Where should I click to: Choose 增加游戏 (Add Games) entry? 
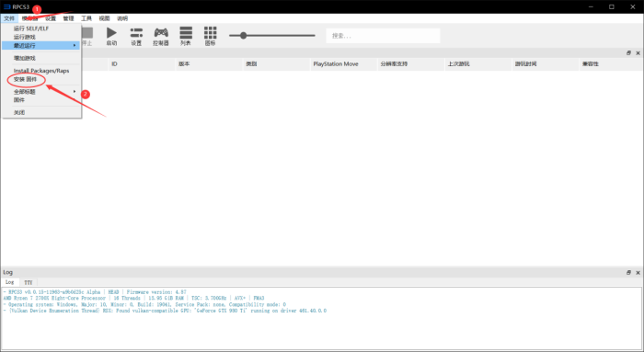(x=41, y=58)
